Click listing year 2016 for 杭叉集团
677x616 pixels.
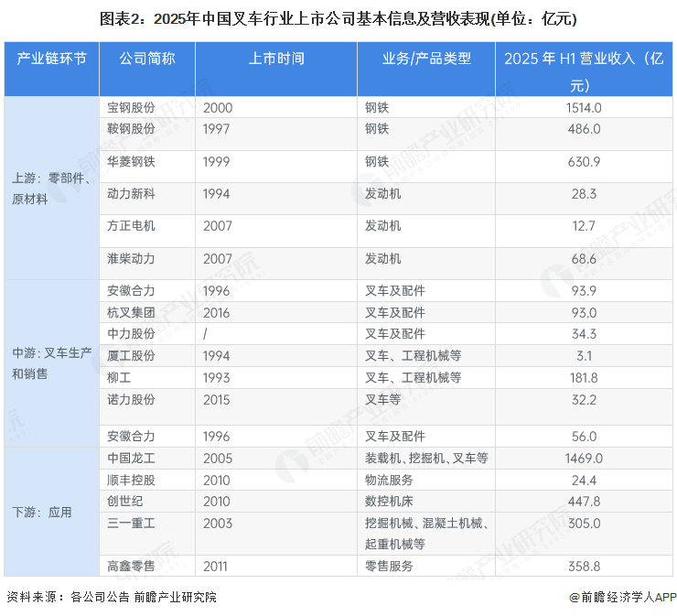point(216,313)
